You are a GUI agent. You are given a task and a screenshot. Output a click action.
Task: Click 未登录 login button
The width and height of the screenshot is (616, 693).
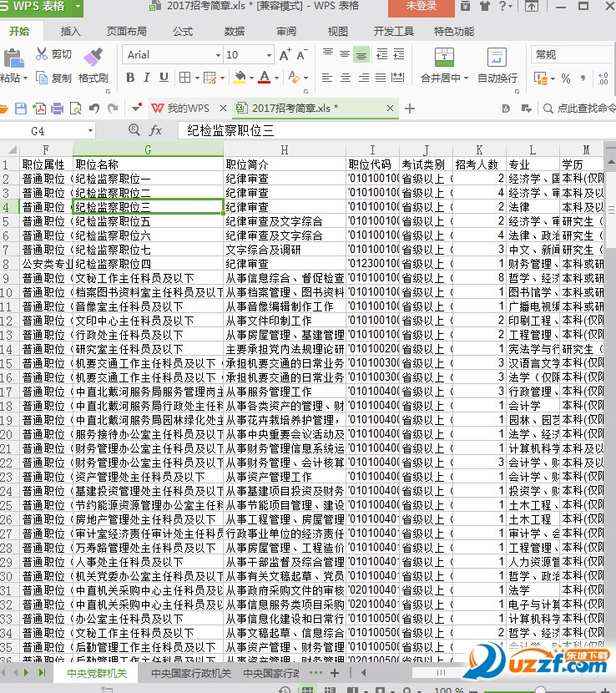(422, 7)
